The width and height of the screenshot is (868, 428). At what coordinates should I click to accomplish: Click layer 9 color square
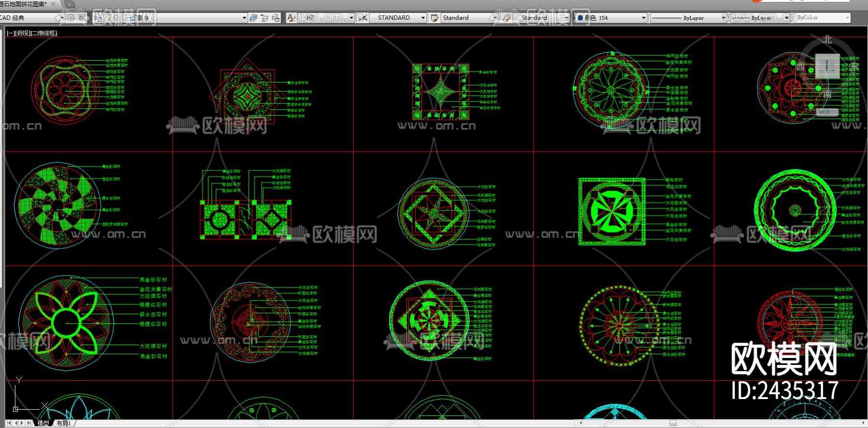(140, 18)
